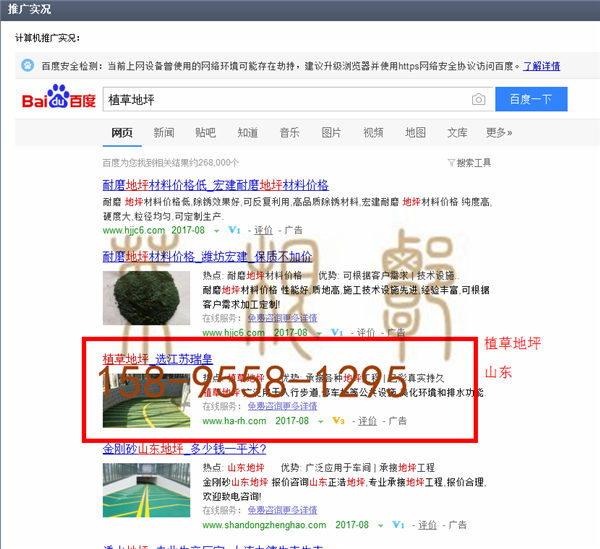Switch to the 知道 tab
Screen dimensions: 600x549
tap(248, 133)
